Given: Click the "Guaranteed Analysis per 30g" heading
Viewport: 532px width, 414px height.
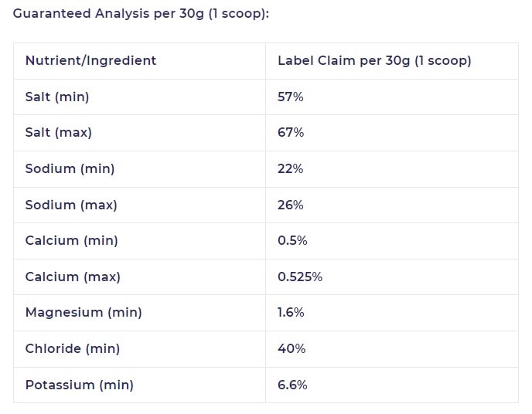Looking at the screenshot, I should pyautogui.click(x=141, y=15).
